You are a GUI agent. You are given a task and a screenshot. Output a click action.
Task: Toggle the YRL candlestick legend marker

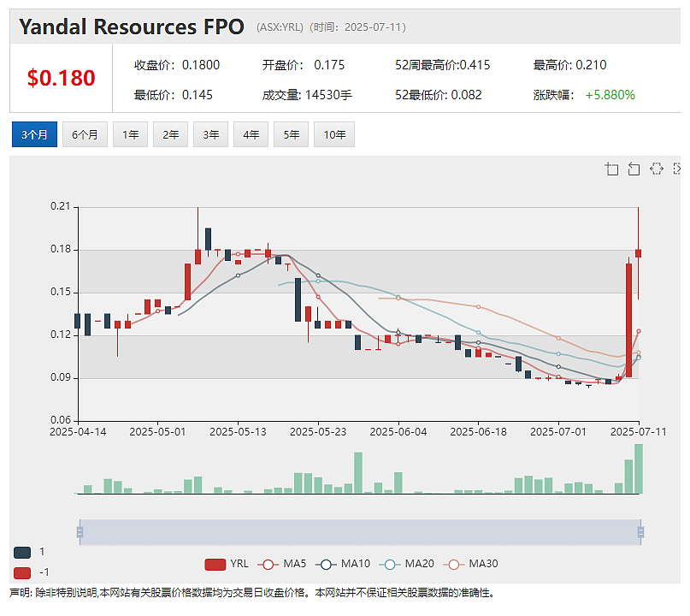point(215,564)
